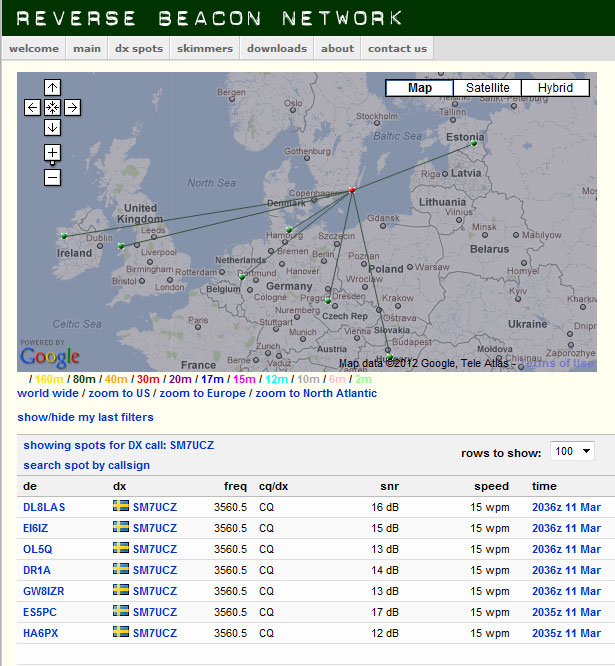Zoom out on the map with minus
615x666 pixels.
pyautogui.click(x=53, y=177)
